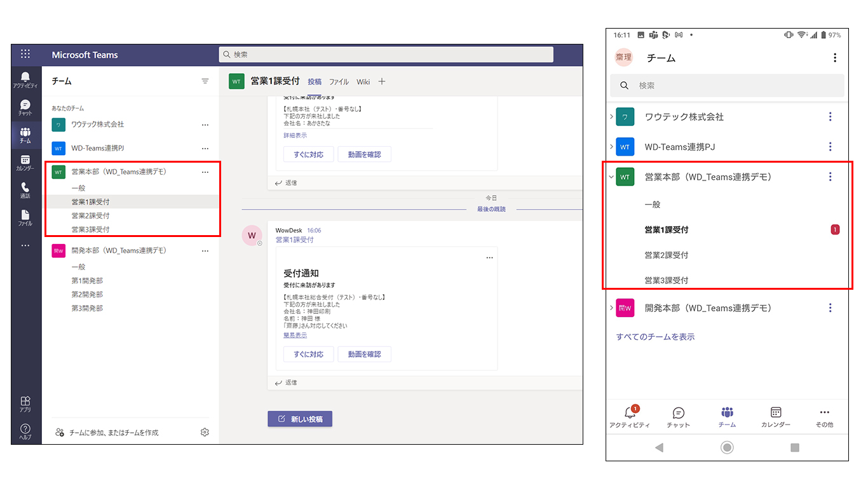Image resolution: width=868 pixels, height=488 pixels.
Task: Open the app launcher waffle icon
Action: (x=25, y=55)
